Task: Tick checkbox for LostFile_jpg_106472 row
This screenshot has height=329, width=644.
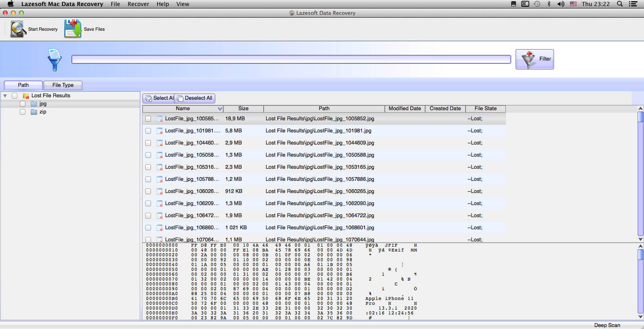Action: [x=148, y=216]
